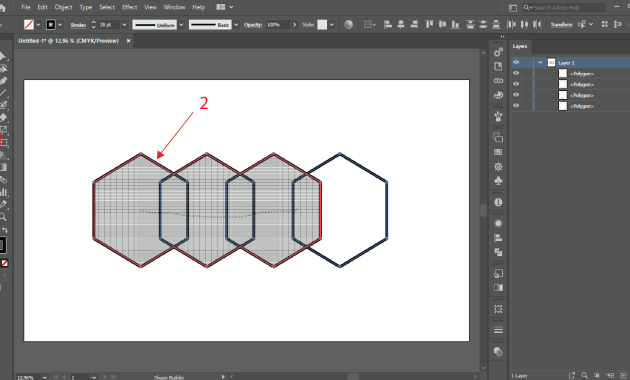Image resolution: width=630 pixels, height=380 pixels.
Task: Click the Home icon in menu bar
Action: [3, 8]
